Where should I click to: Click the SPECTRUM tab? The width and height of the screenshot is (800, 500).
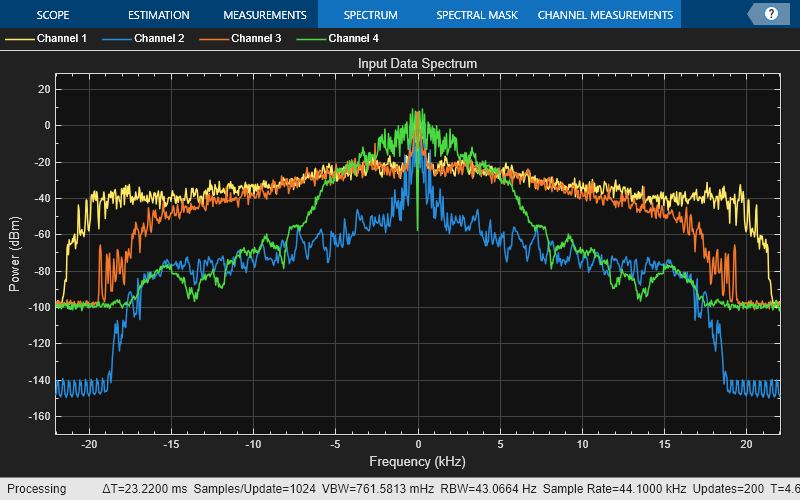point(370,15)
